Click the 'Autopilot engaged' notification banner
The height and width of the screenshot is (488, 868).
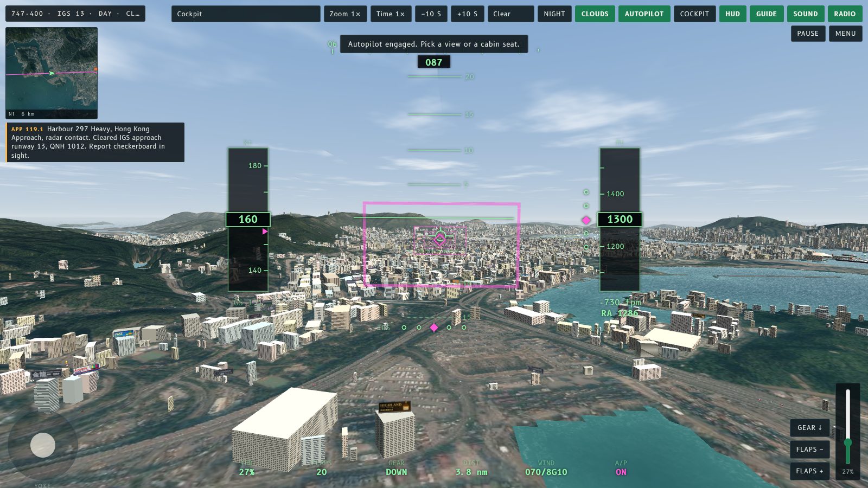click(433, 44)
